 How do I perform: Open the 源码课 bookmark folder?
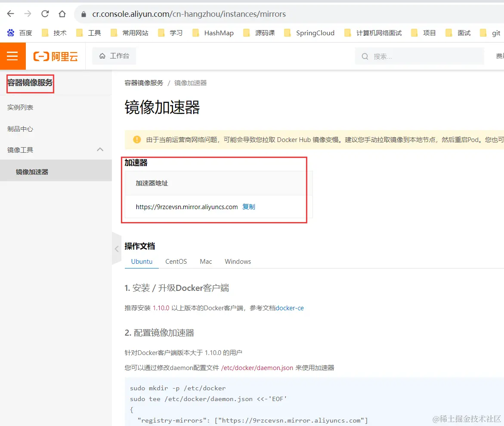[259, 33]
